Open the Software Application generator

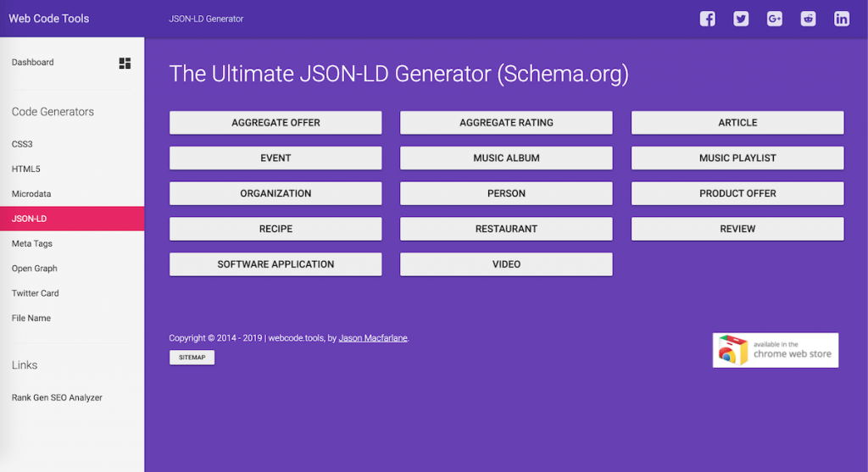click(x=275, y=264)
